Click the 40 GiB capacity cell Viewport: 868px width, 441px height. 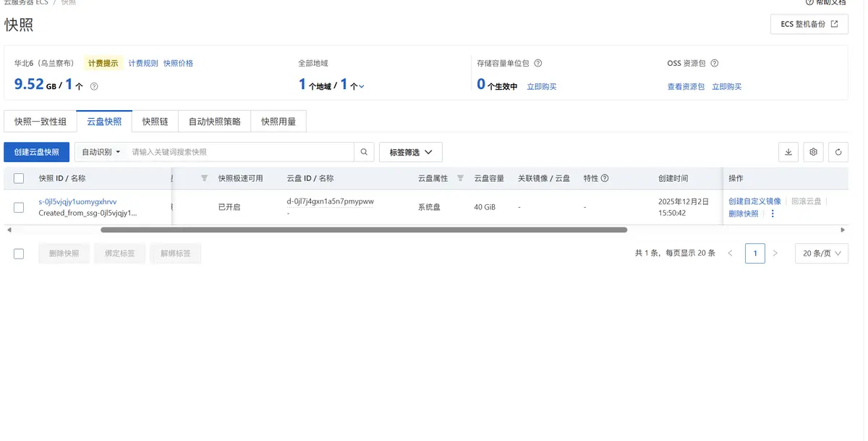pyautogui.click(x=485, y=207)
